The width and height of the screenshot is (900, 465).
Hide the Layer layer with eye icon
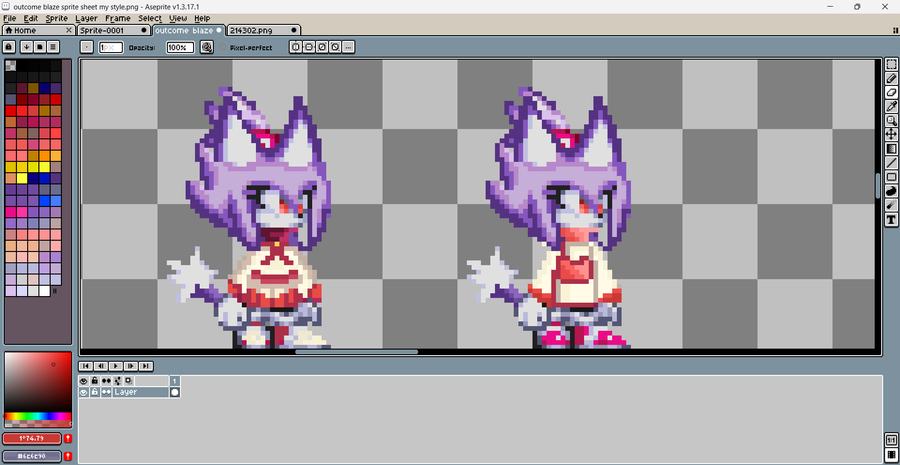pyautogui.click(x=84, y=392)
